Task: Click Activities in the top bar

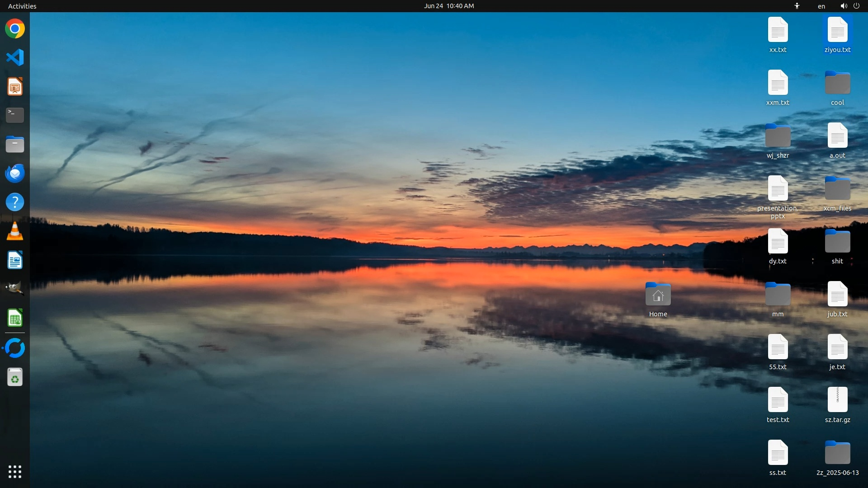Action: (22, 6)
